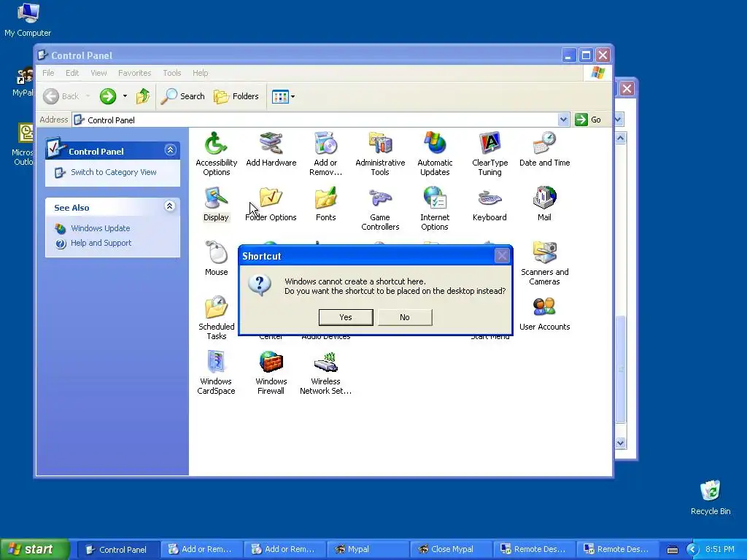Viewport: 747px width, 560px height.
Task: Click the on-screen keyboard tray icon
Action: pos(672,550)
